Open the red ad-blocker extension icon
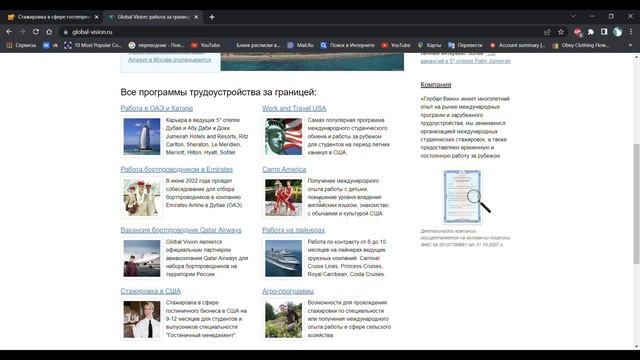This screenshot has height=360, width=640. (x=578, y=32)
